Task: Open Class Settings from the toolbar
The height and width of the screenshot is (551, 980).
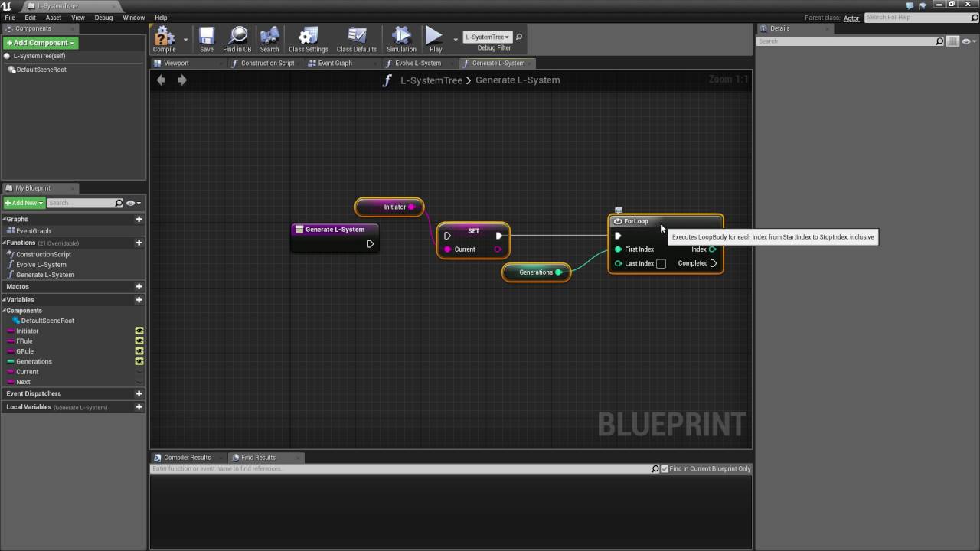Action: 308,40
